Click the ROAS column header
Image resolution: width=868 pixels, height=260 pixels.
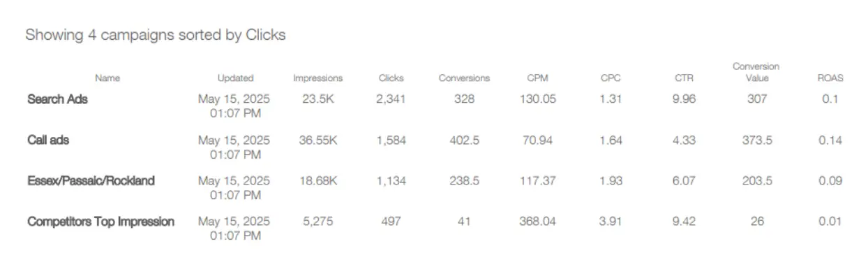coord(830,78)
